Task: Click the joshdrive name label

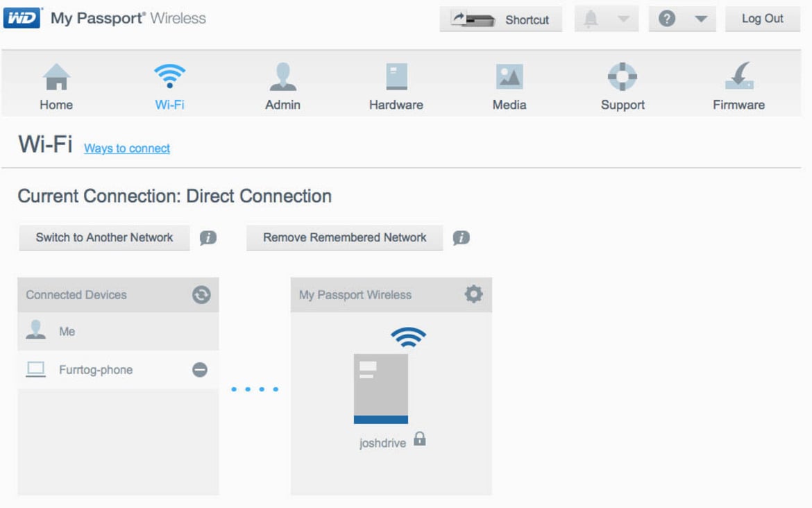Action: click(382, 443)
